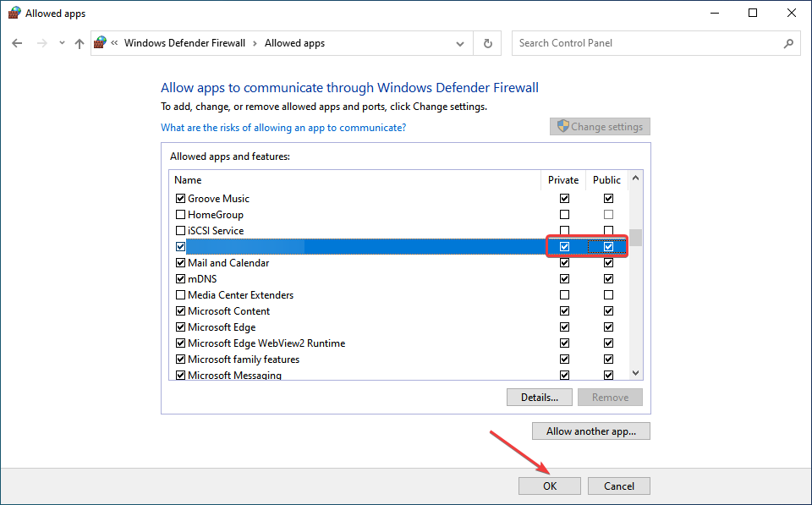Click the firewall icon in address bar
The image size is (812, 505).
coord(101,43)
